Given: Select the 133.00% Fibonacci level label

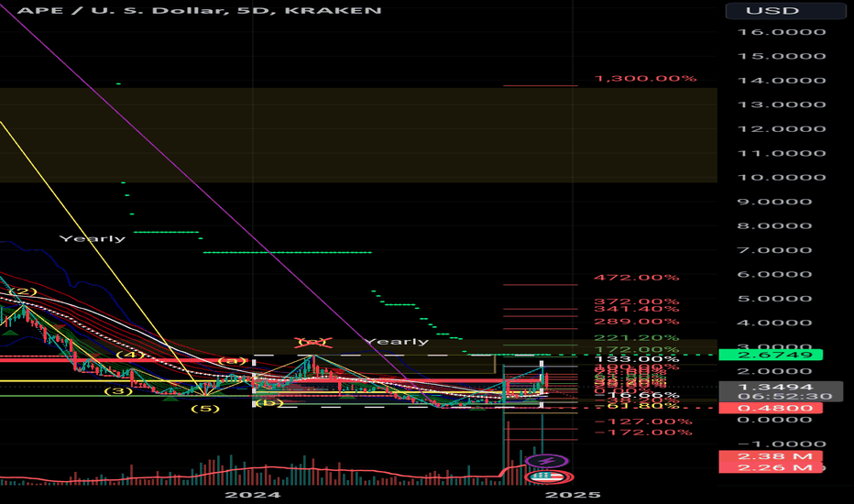Looking at the screenshot, I should (637, 359).
